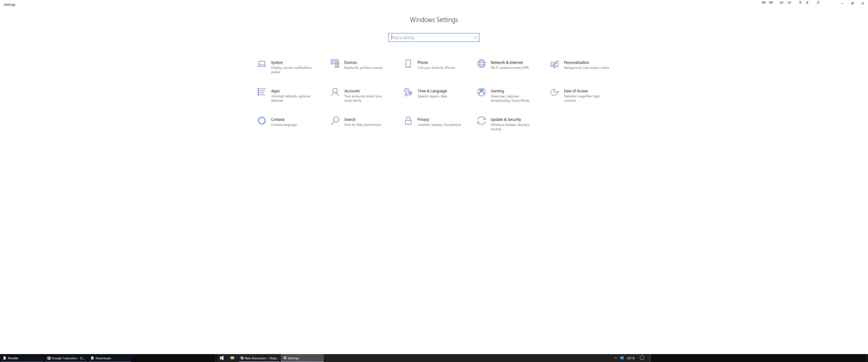Open Gaming Xbox icon

(481, 92)
